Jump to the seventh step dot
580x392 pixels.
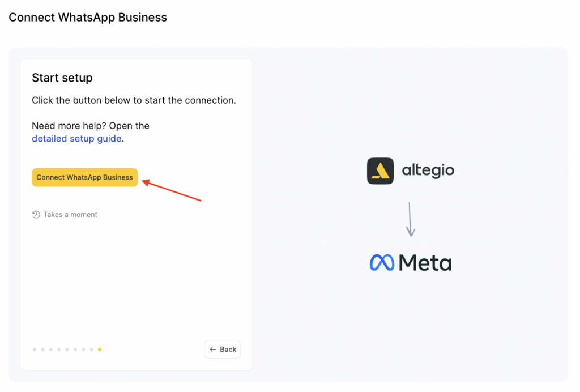click(83, 350)
